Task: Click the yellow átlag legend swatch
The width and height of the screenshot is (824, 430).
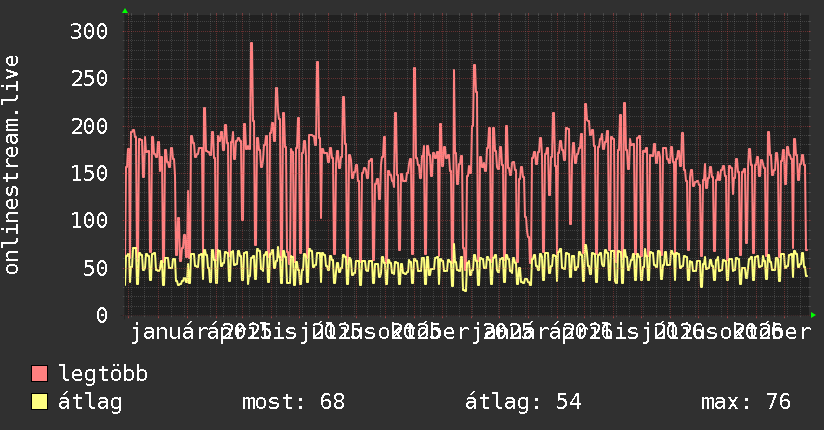Action: [39, 401]
